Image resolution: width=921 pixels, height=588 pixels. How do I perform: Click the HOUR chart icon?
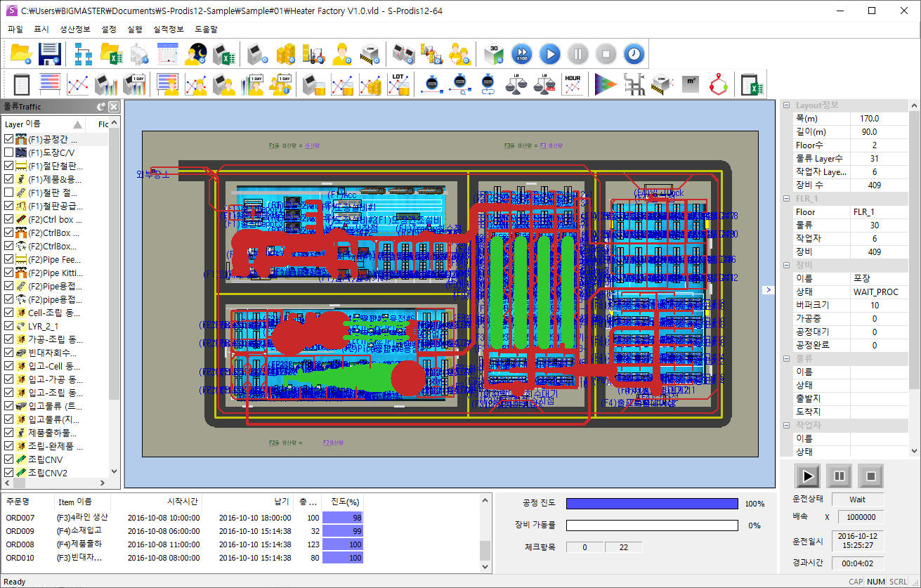point(573,84)
